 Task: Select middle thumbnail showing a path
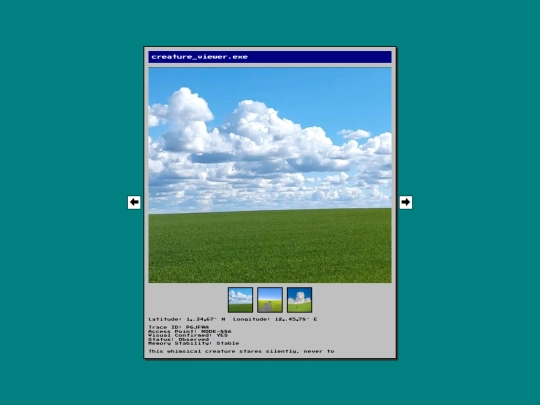(x=270, y=300)
